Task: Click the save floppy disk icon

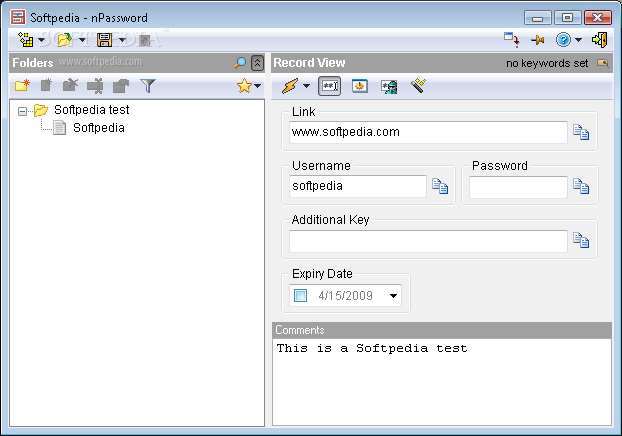Action: click(105, 40)
